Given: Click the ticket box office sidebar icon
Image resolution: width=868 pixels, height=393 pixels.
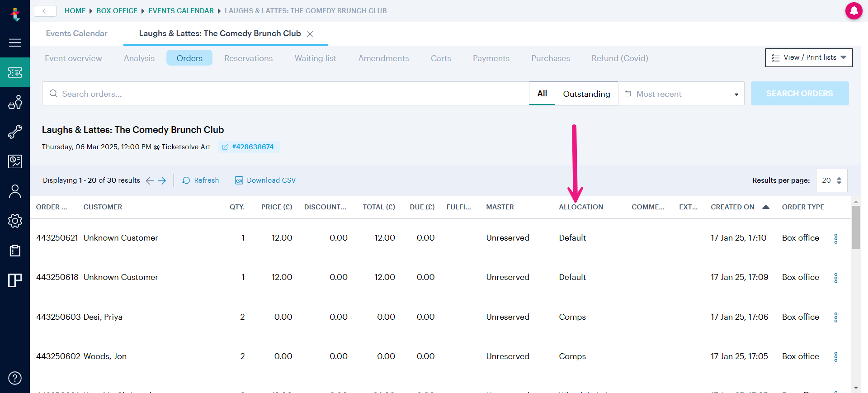Looking at the screenshot, I should [15, 72].
